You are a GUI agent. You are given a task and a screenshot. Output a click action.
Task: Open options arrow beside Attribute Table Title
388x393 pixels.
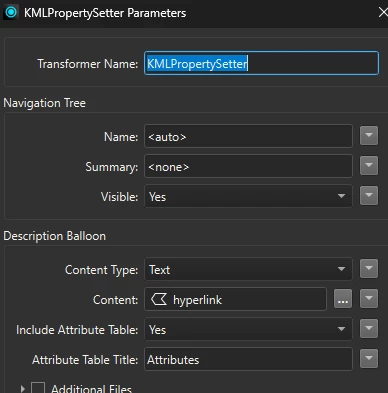(x=369, y=359)
